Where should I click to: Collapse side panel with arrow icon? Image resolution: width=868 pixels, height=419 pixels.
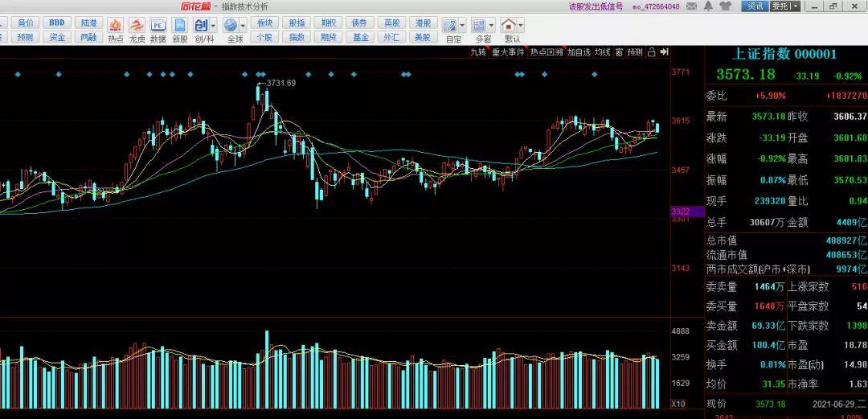[x=665, y=52]
